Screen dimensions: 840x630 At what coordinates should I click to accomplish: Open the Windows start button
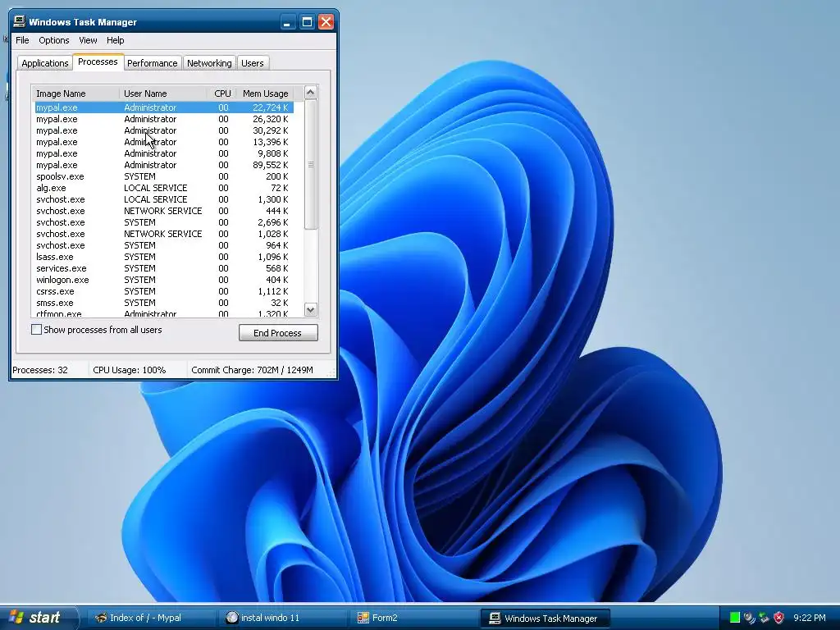pyautogui.click(x=39, y=618)
